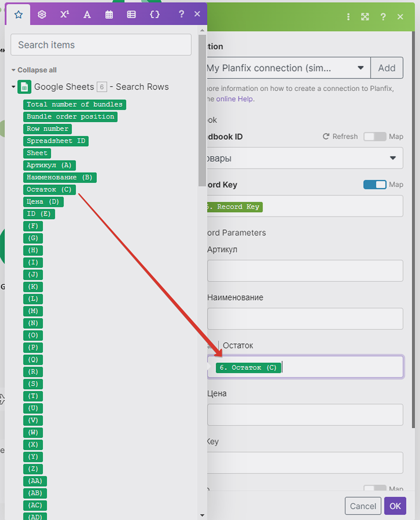Open the starred favorites tab
Screen dimensions: 420x520
coord(18,15)
